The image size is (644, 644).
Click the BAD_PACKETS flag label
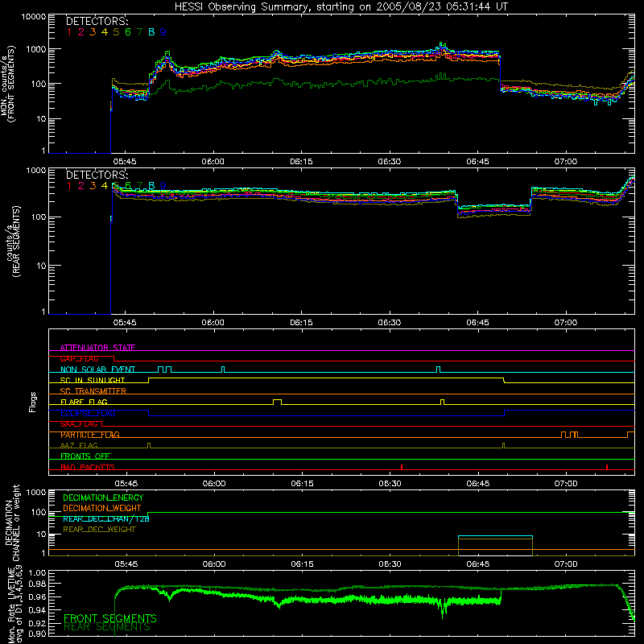88,467
